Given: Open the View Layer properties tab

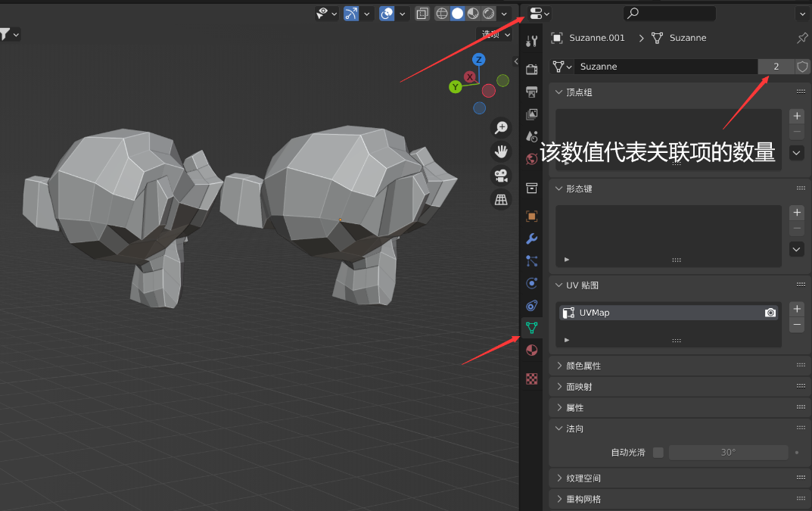Looking at the screenshot, I should (x=531, y=114).
